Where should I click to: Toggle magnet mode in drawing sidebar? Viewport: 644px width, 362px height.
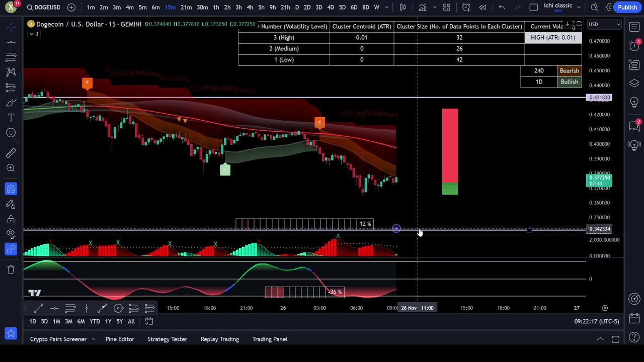pos(11,189)
